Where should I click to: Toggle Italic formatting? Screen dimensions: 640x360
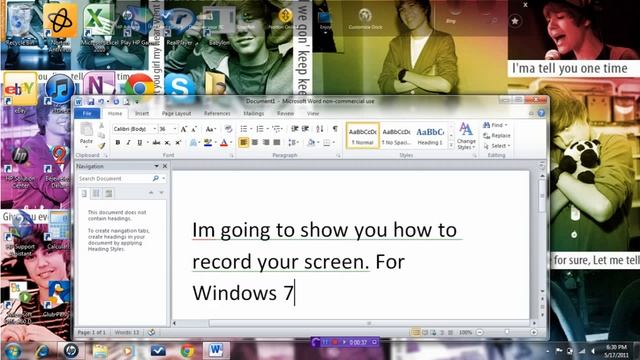(128, 142)
